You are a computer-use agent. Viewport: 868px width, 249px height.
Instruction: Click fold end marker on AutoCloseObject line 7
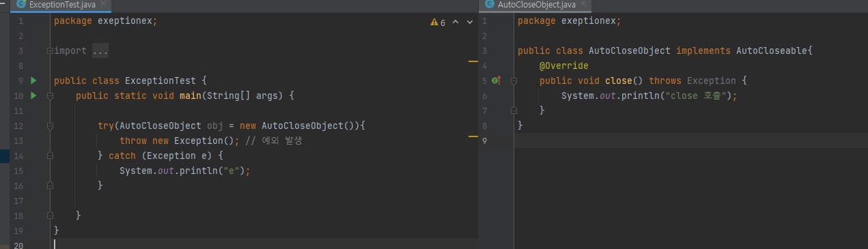click(514, 111)
